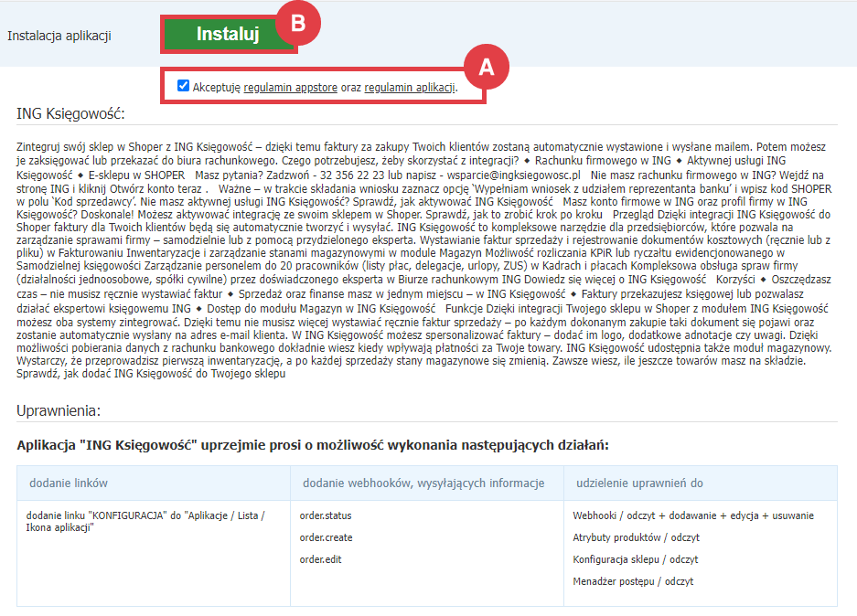Click the order.edit webhook entry

[320, 559]
